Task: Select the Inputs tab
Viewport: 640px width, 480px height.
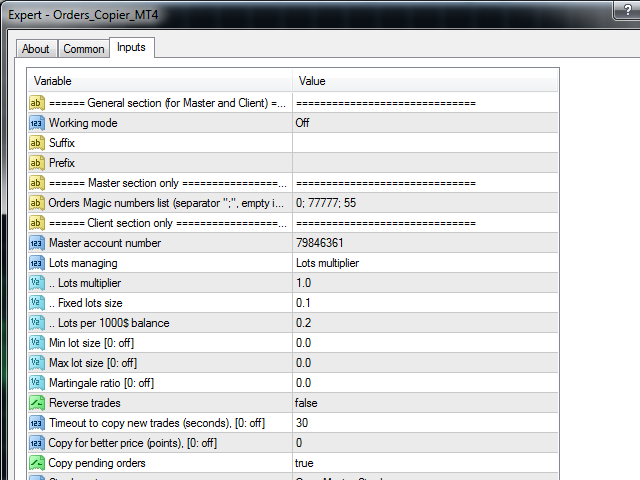Action: [131, 47]
